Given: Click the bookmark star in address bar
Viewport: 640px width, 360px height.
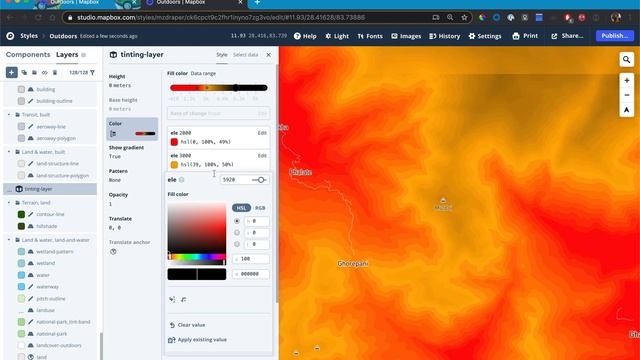Looking at the screenshot, I should tap(464, 18).
